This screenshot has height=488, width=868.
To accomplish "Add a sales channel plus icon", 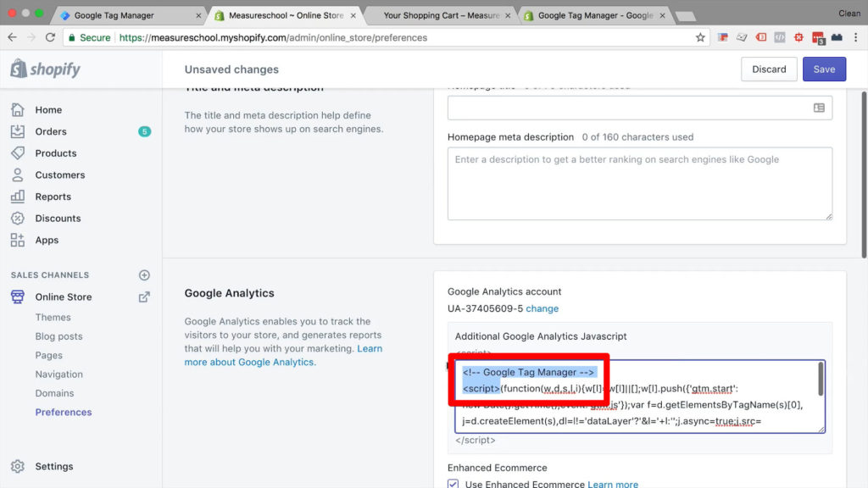I will (144, 275).
